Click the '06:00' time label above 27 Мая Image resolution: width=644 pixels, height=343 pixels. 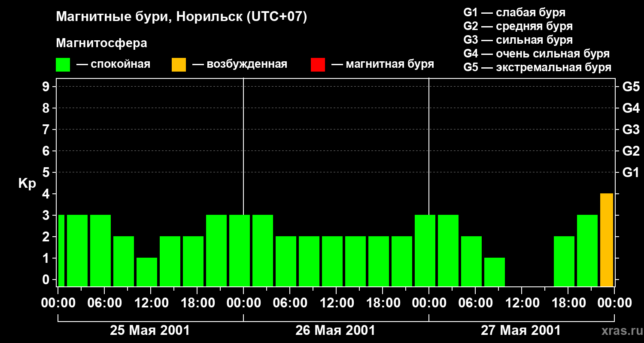pos(476,303)
